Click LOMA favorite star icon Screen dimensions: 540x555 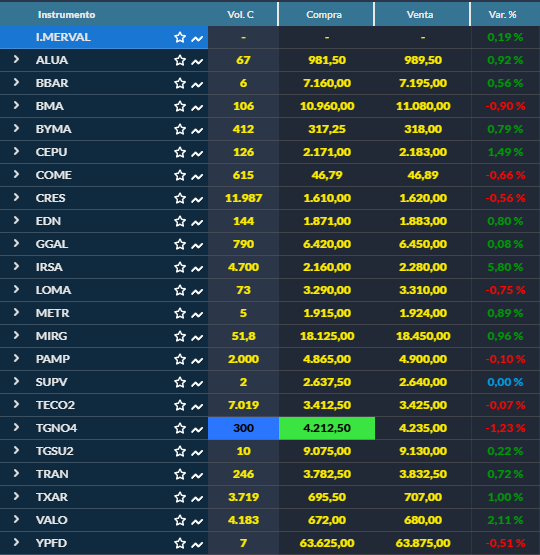180,291
